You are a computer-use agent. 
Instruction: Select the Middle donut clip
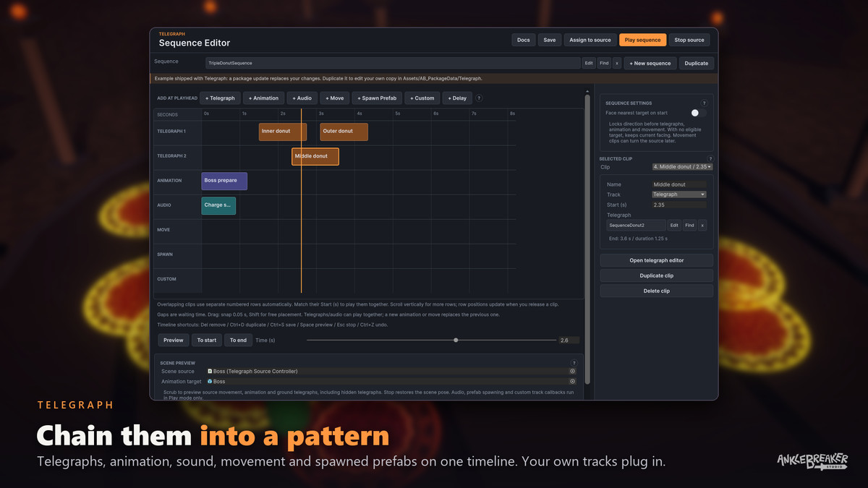coord(315,156)
